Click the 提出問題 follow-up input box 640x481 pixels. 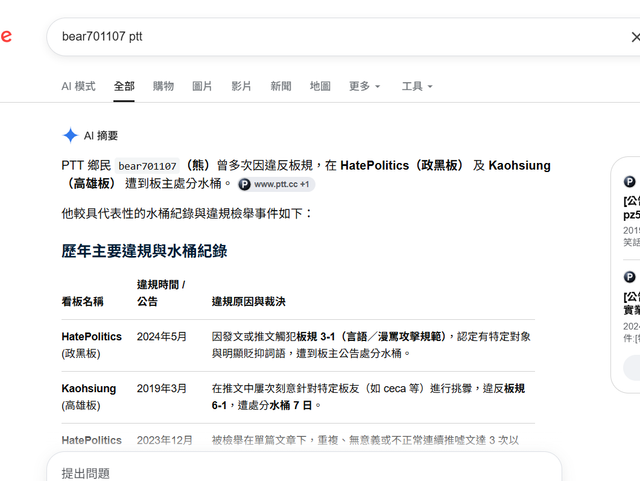[304, 467]
